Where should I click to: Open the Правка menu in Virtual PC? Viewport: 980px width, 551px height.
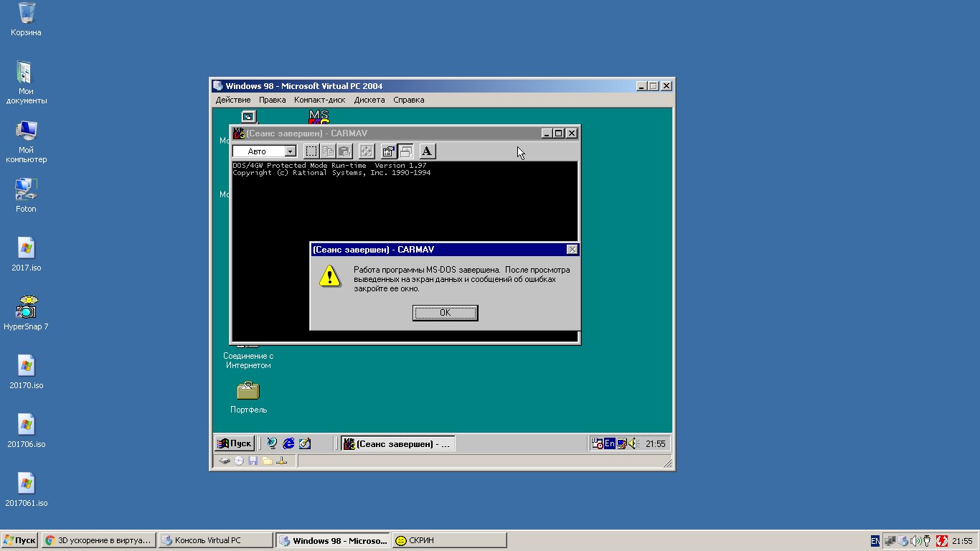273,100
